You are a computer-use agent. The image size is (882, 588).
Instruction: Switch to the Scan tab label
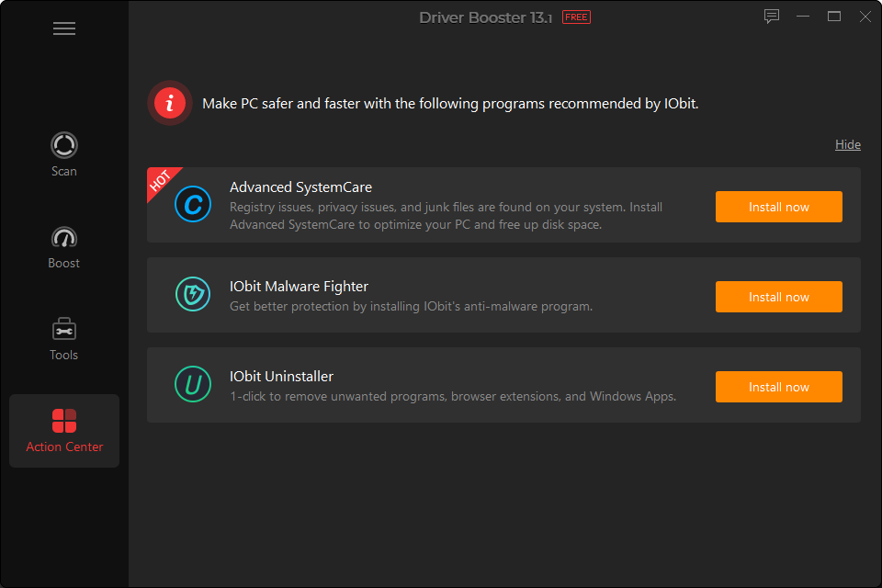point(64,172)
